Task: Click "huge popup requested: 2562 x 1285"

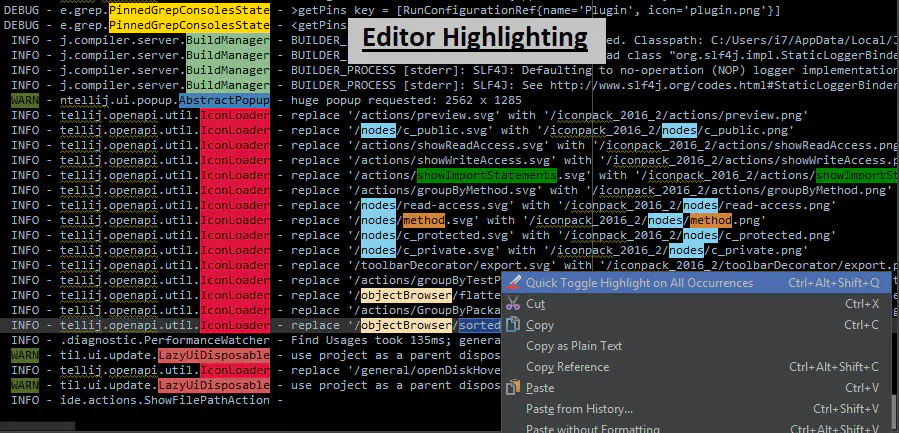Action: click(x=406, y=100)
